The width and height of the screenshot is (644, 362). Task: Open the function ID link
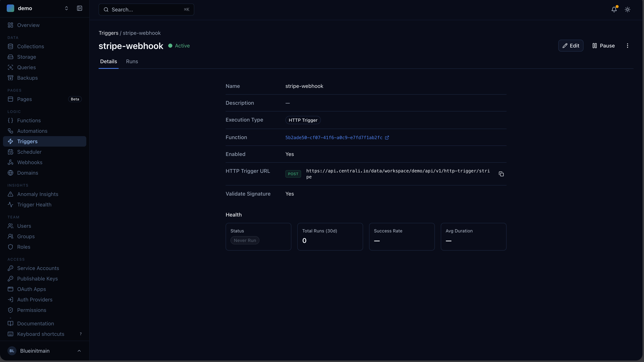pos(334,138)
